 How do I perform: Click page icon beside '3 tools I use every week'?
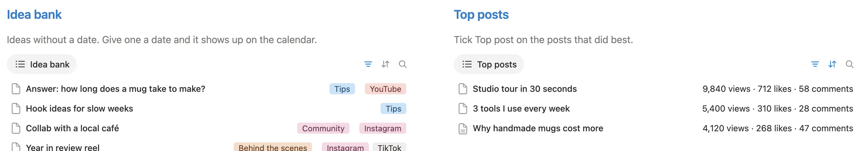[463, 108]
